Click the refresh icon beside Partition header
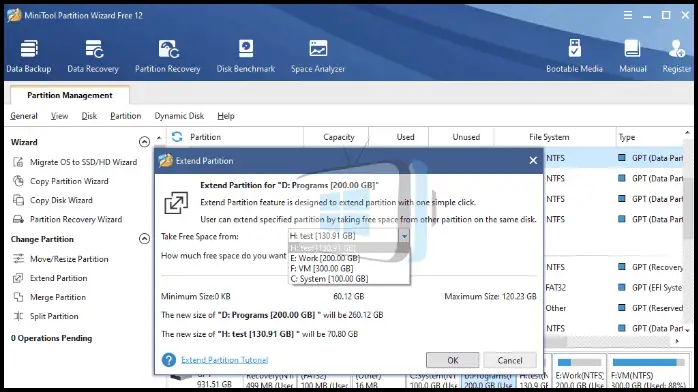The width and height of the screenshot is (698, 392). (177, 137)
